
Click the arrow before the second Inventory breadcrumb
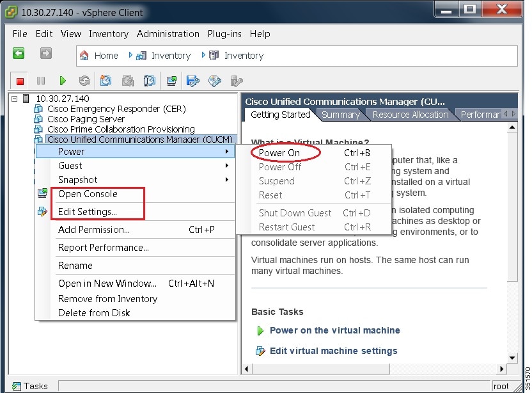tap(203, 54)
